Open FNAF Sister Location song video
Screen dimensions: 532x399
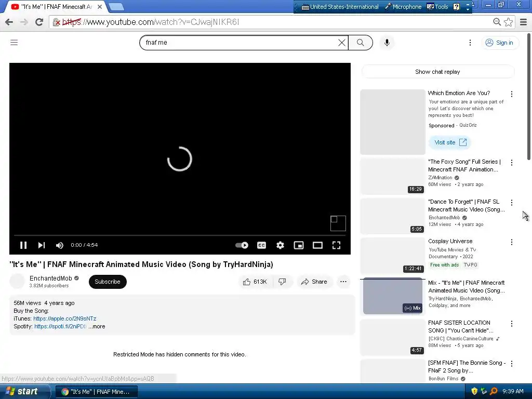(460, 326)
